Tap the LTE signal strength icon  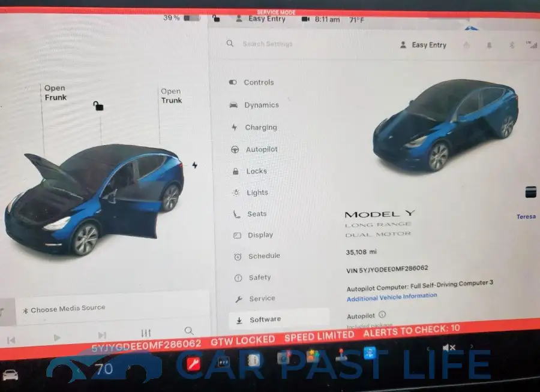(x=532, y=45)
